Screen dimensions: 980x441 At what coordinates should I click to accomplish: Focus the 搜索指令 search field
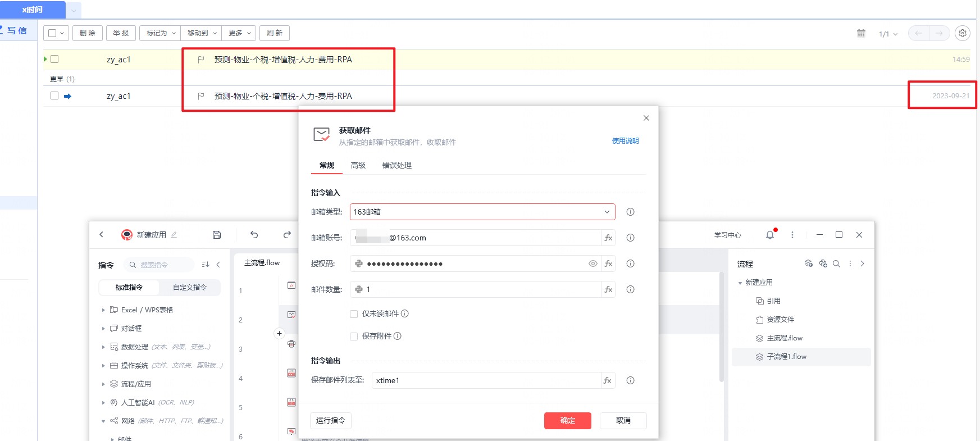coord(161,265)
